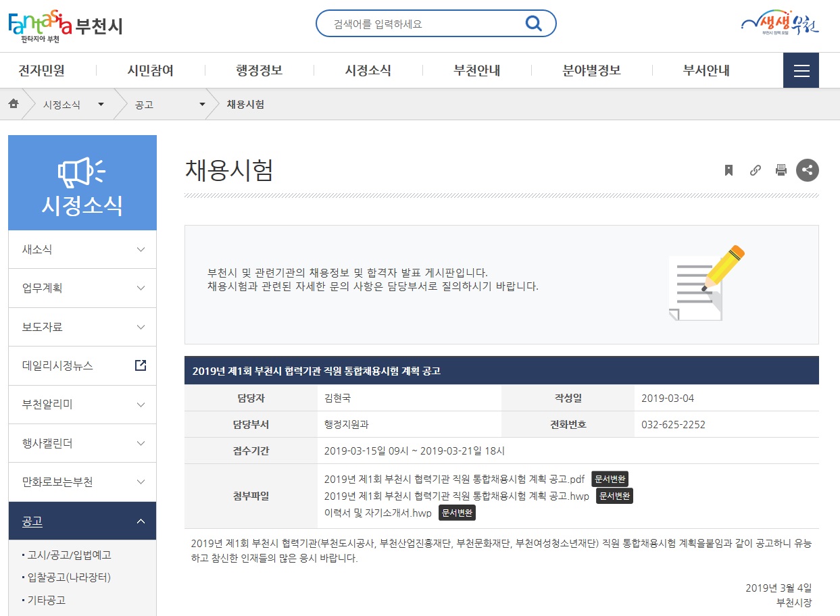Open the 생생부천 banner logo
This screenshot has width=840, height=616.
tap(779, 23)
